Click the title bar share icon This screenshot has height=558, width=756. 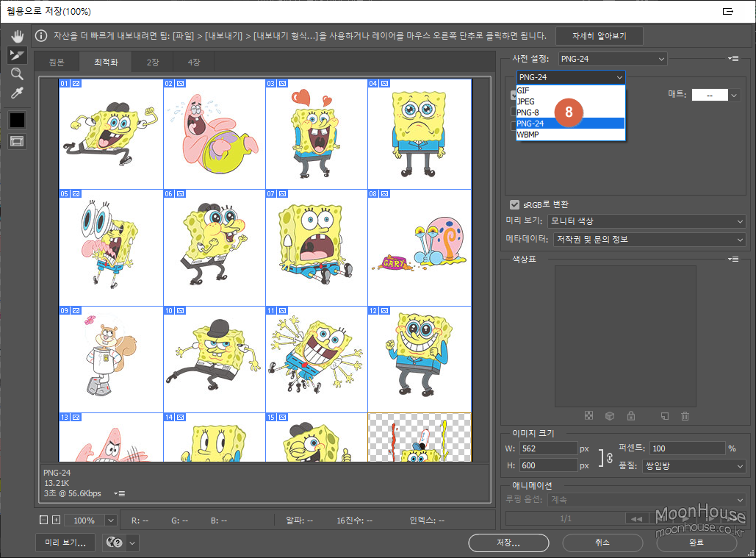coord(728,11)
